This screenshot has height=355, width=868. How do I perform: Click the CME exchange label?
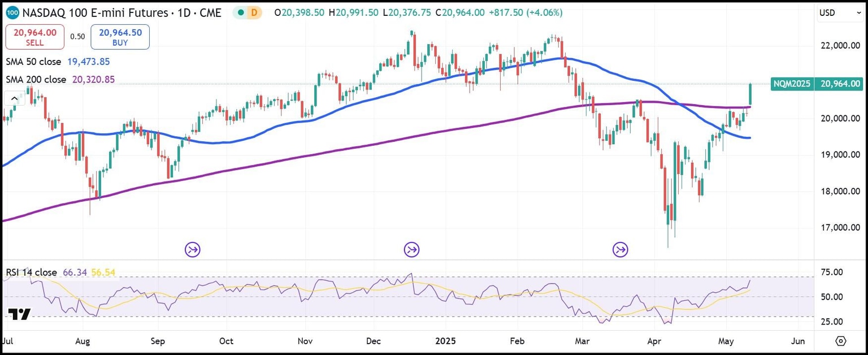click(x=211, y=12)
